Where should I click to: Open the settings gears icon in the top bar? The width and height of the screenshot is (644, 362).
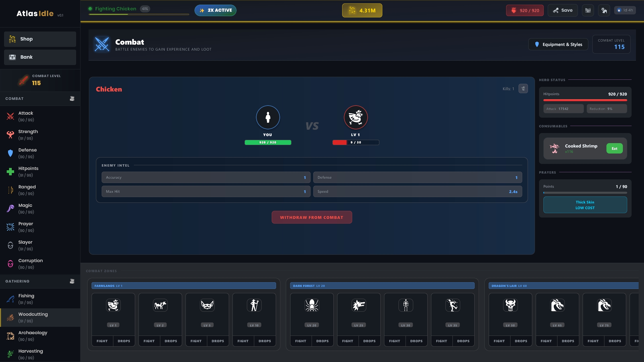(x=604, y=10)
